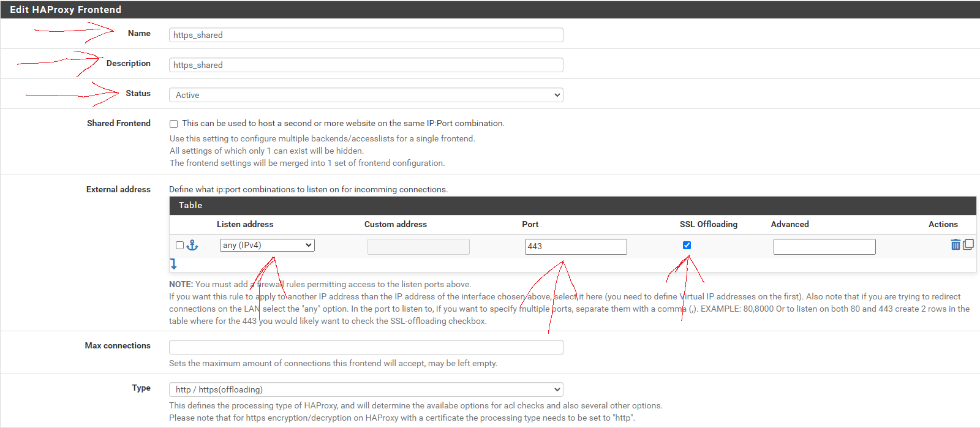Click the Status label
This screenshot has height=428, width=980.
pyautogui.click(x=138, y=93)
